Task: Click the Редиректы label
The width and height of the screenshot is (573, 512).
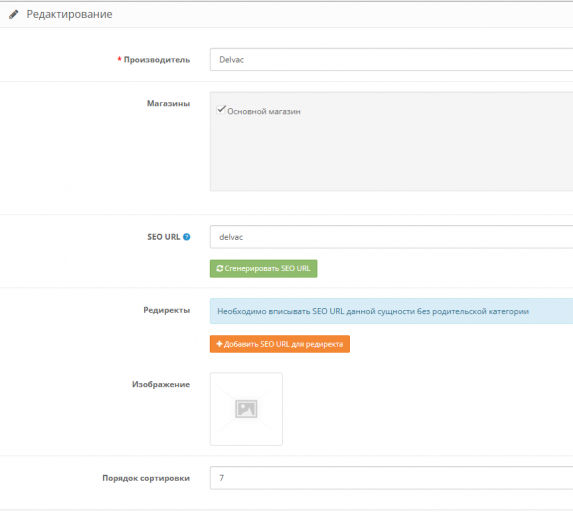Action: [x=167, y=310]
